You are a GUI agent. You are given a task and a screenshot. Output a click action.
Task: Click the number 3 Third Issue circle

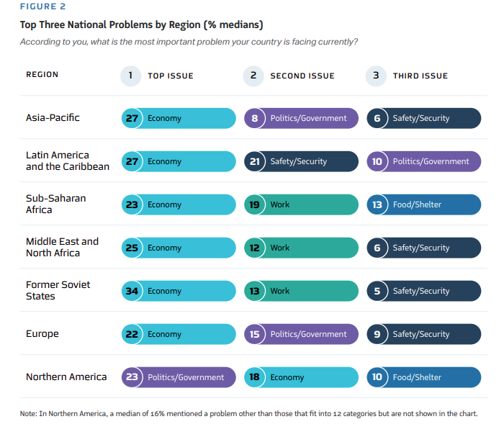[x=376, y=76]
